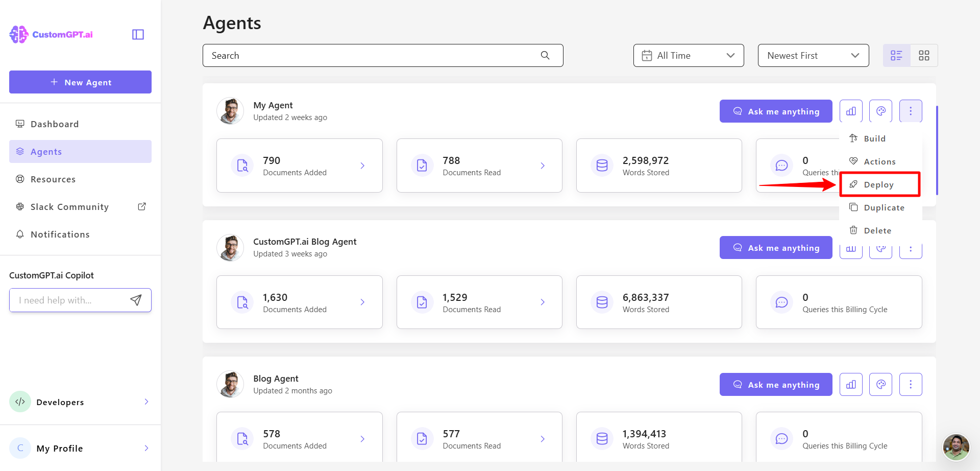This screenshot has width=980, height=471.
Task: Click the customize palette icon on Blog Agent
Action: (x=880, y=384)
